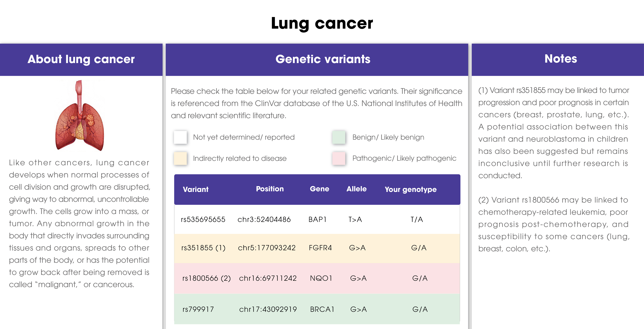Click position chr5:177093242 cell
Screen dimensions: 644x329
click(267, 248)
